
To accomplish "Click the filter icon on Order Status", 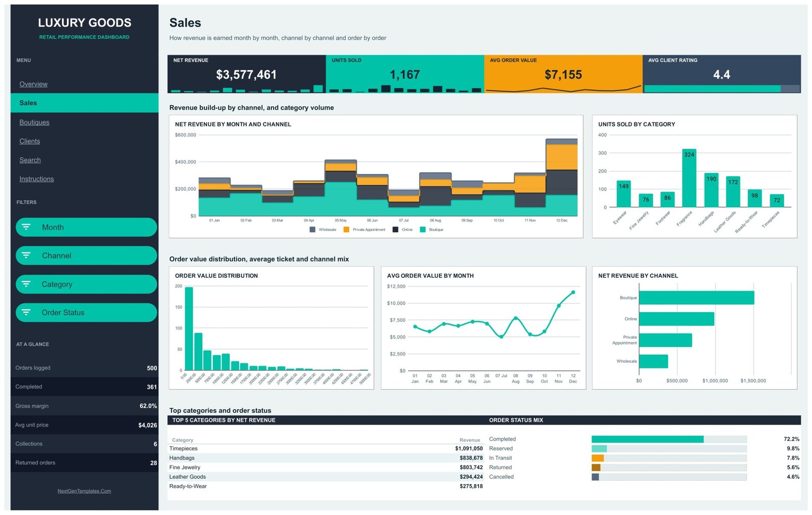I will click(x=26, y=312).
